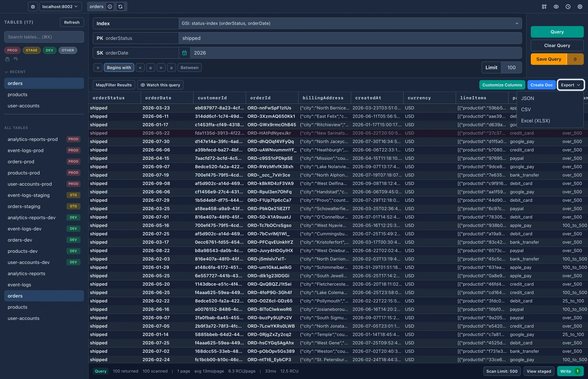Open table info icon next to orders tab

point(110,7)
